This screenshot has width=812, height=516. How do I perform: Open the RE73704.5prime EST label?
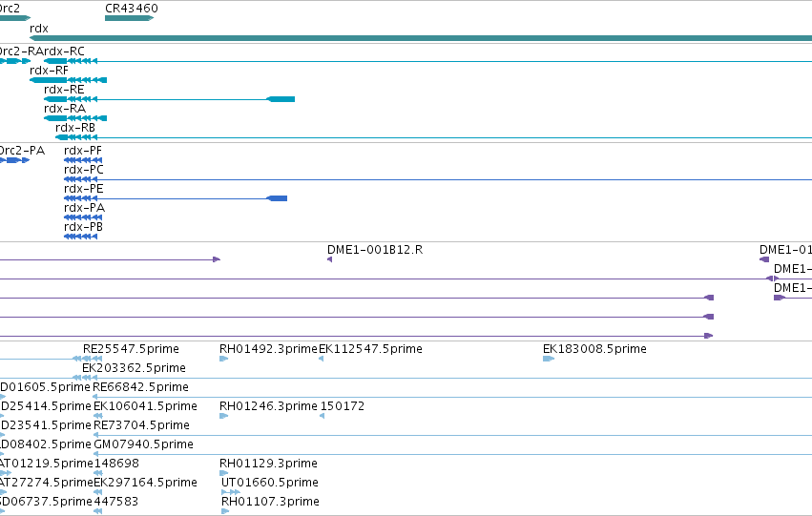tap(142, 426)
